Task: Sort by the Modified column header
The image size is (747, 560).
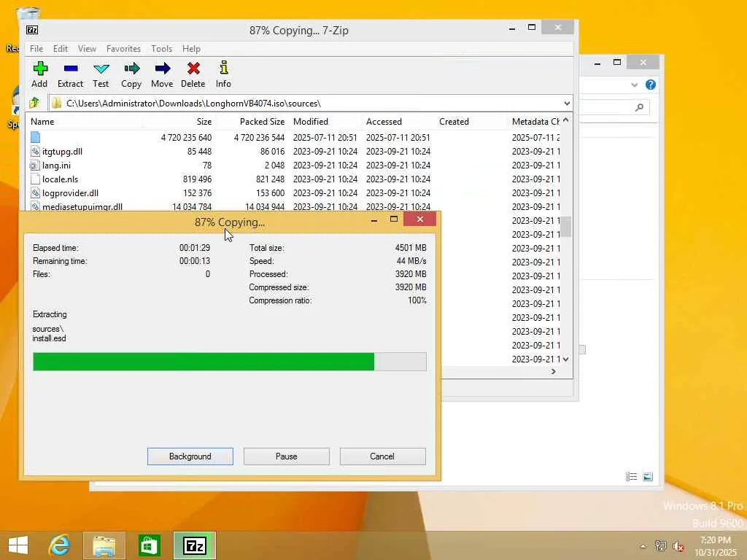Action: pos(325,122)
